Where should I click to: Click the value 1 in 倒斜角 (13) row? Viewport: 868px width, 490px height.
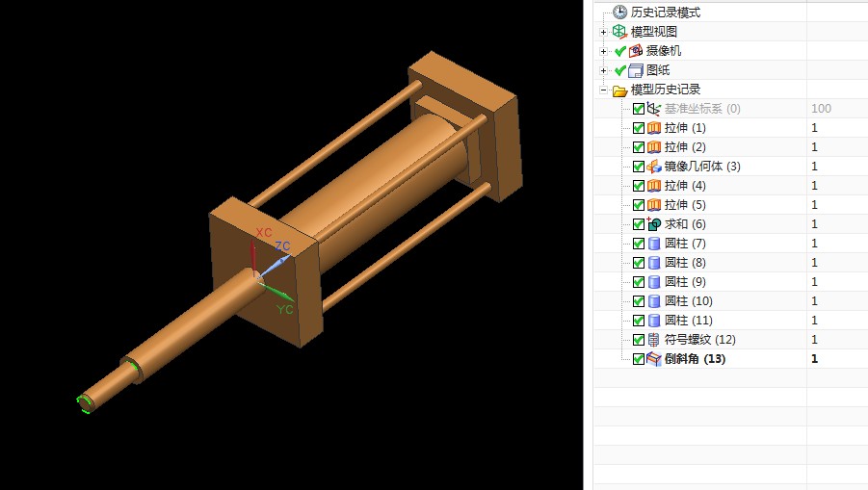[814, 359]
